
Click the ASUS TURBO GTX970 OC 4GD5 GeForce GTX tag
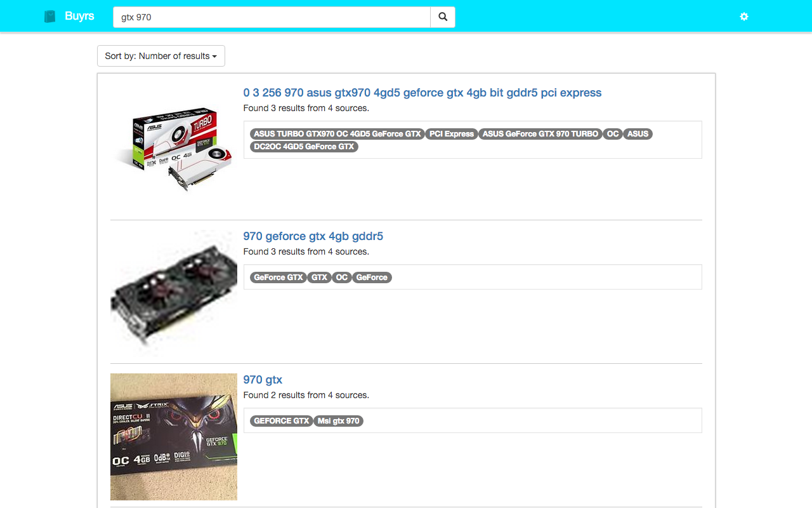337,134
